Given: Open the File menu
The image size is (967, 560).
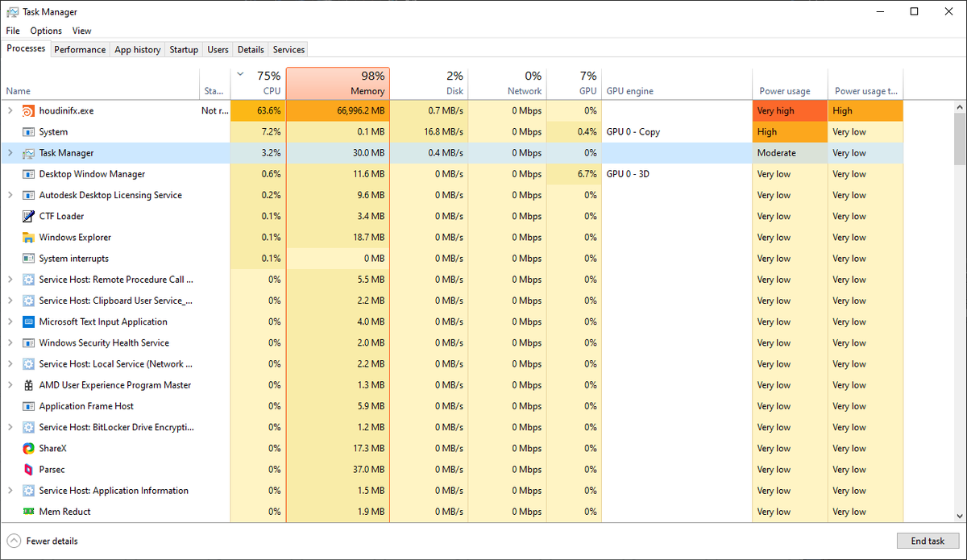Looking at the screenshot, I should click(x=13, y=31).
